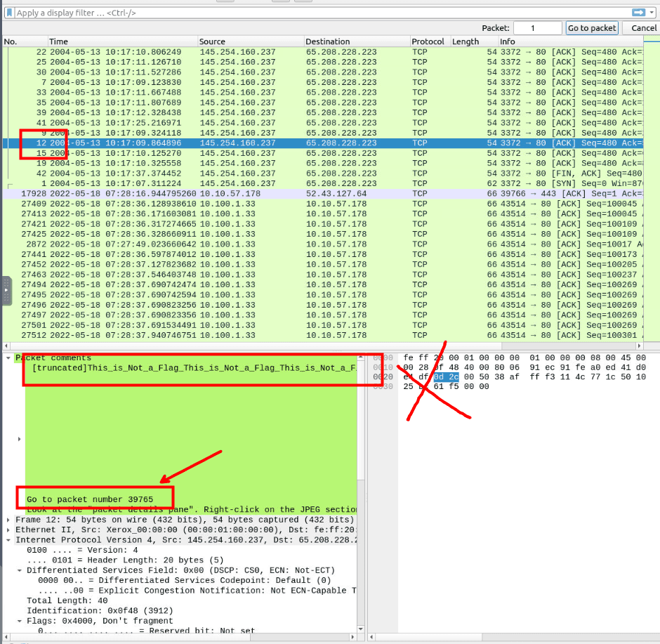The width and height of the screenshot is (660, 644).
Task: Click the Packet number input box
Action: tap(537, 28)
